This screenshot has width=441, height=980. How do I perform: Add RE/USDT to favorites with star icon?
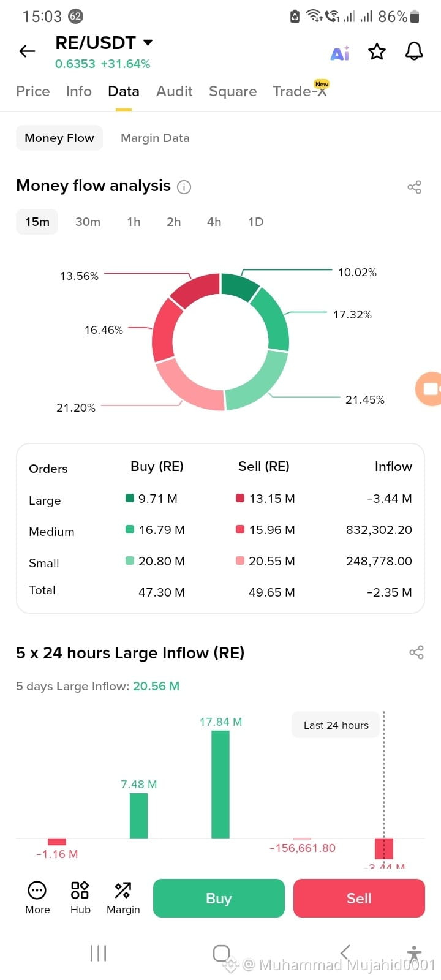click(x=377, y=51)
